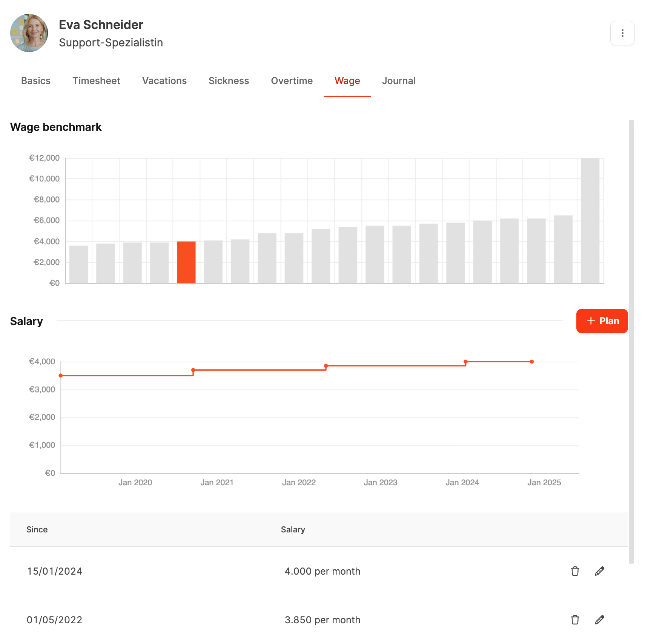Select the 3.850 per month value
The height and width of the screenshot is (644, 645).
point(322,620)
